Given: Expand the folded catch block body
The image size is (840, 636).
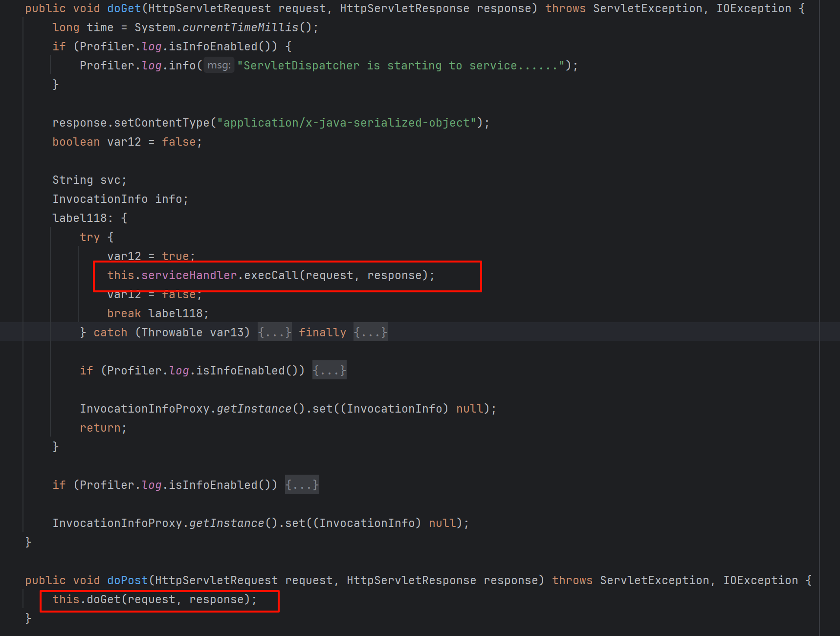Looking at the screenshot, I should click(x=274, y=332).
